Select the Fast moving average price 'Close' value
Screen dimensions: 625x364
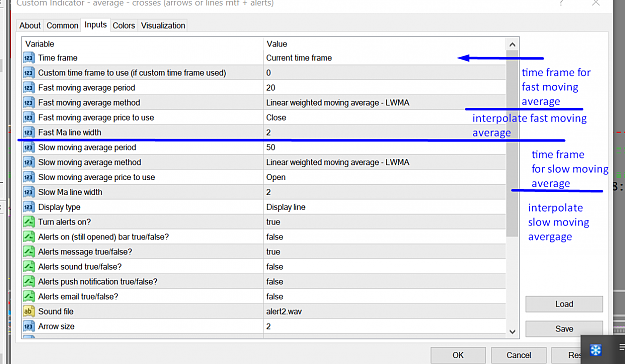click(x=276, y=118)
